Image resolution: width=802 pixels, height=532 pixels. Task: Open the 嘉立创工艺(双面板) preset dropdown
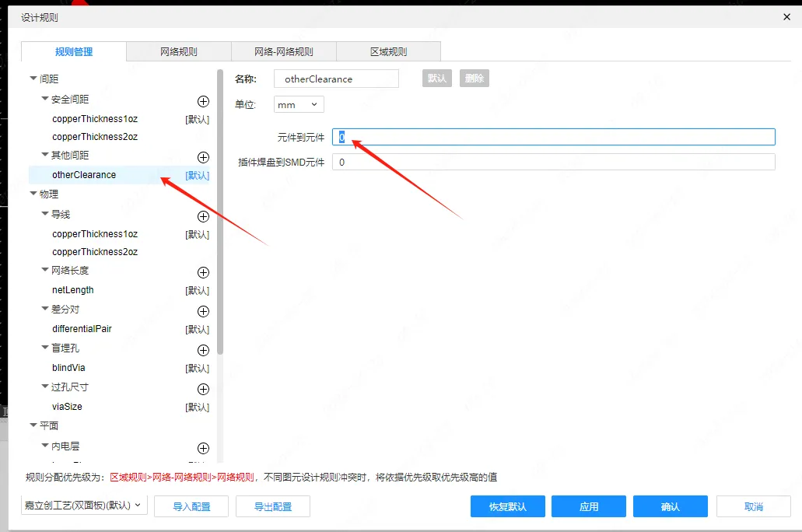[x=83, y=506]
